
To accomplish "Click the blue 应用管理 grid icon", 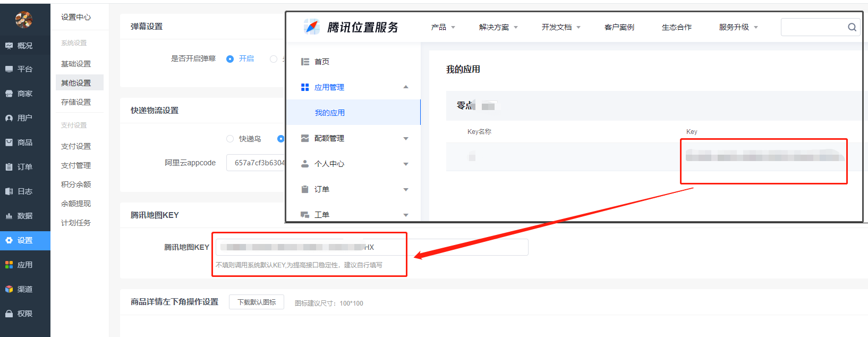I will 305,87.
